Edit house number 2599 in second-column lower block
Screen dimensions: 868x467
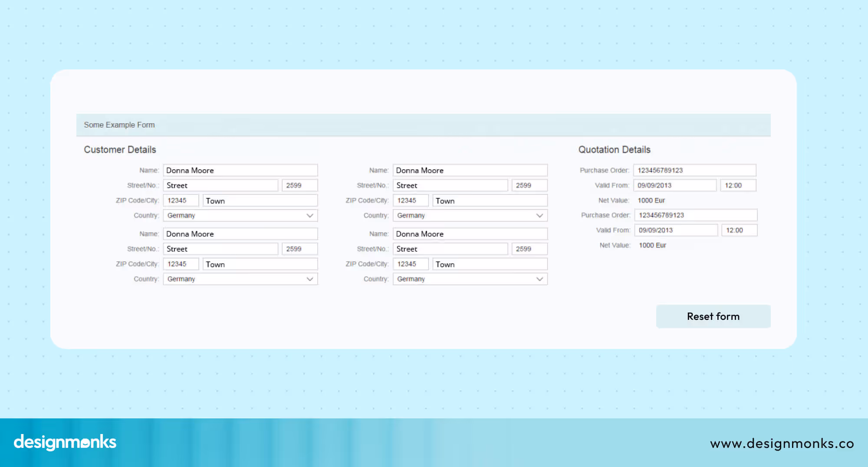(529, 249)
